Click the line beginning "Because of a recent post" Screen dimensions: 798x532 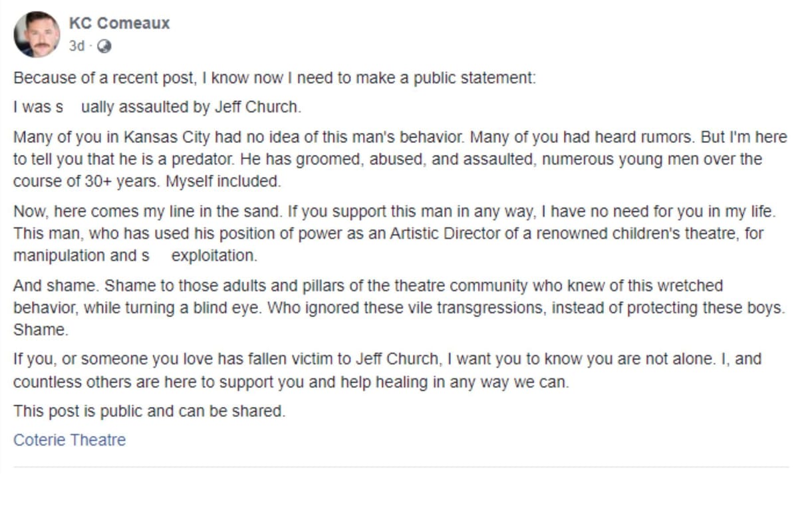(x=274, y=78)
